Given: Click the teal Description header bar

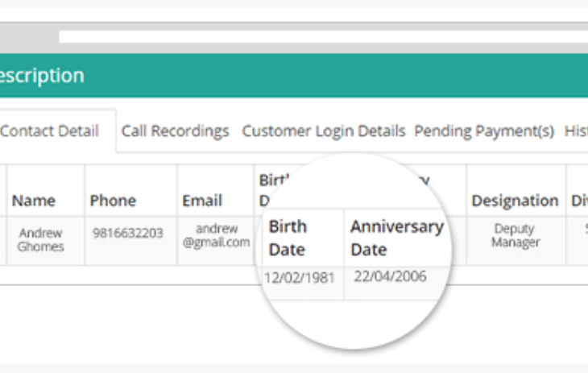Looking at the screenshot, I should [x=294, y=76].
